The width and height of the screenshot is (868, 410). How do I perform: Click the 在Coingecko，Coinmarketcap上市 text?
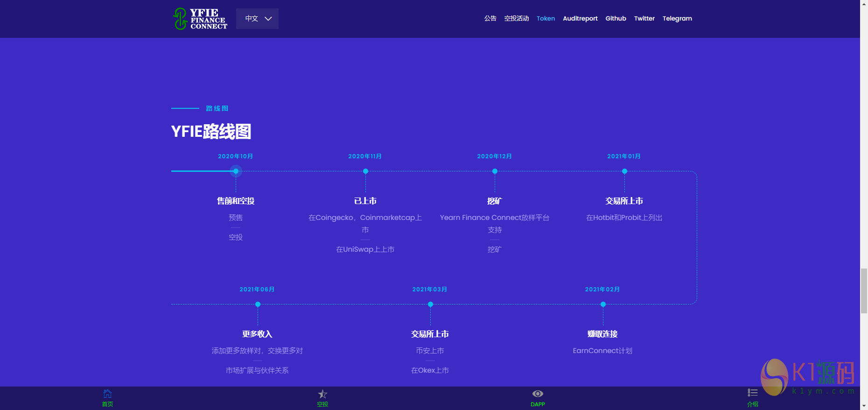pos(365,224)
